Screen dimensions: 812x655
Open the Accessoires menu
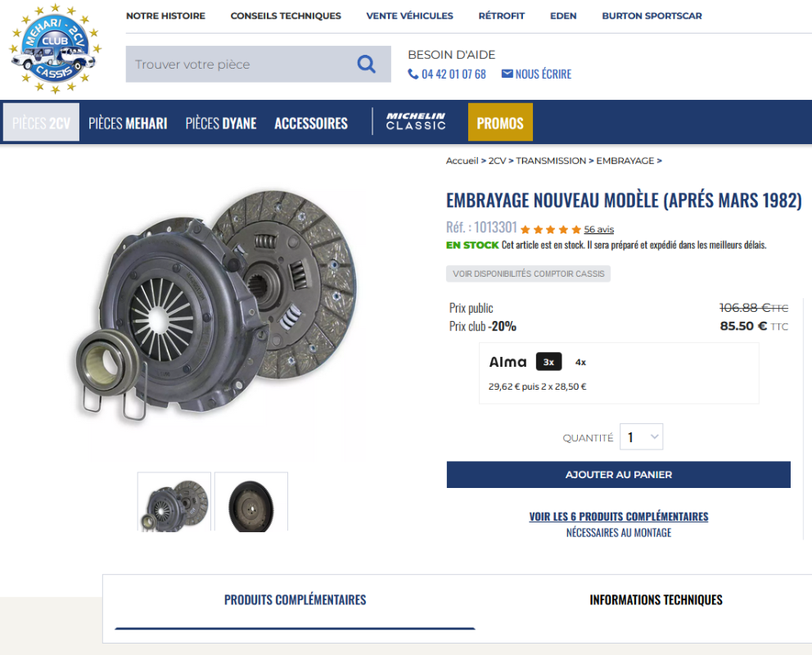click(x=311, y=124)
